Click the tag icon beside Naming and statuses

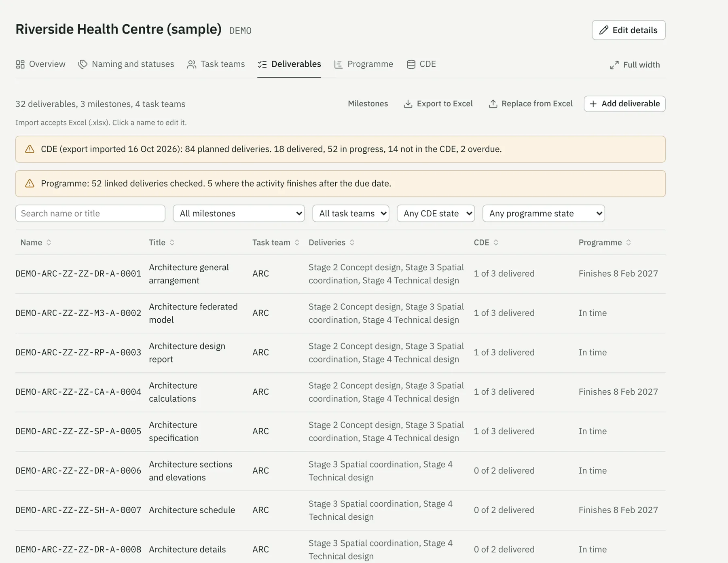click(83, 64)
